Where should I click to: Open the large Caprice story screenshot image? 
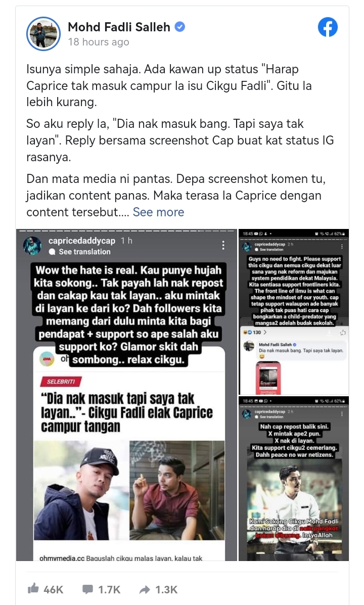click(126, 395)
